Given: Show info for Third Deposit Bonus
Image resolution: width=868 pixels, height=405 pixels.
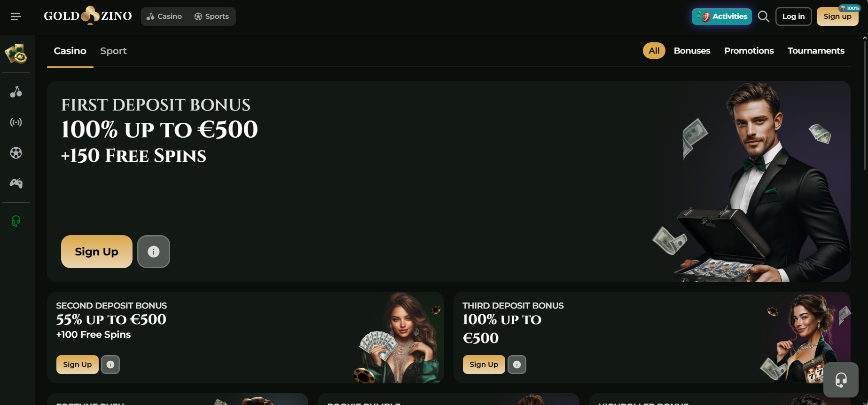Looking at the screenshot, I should 517,365.
